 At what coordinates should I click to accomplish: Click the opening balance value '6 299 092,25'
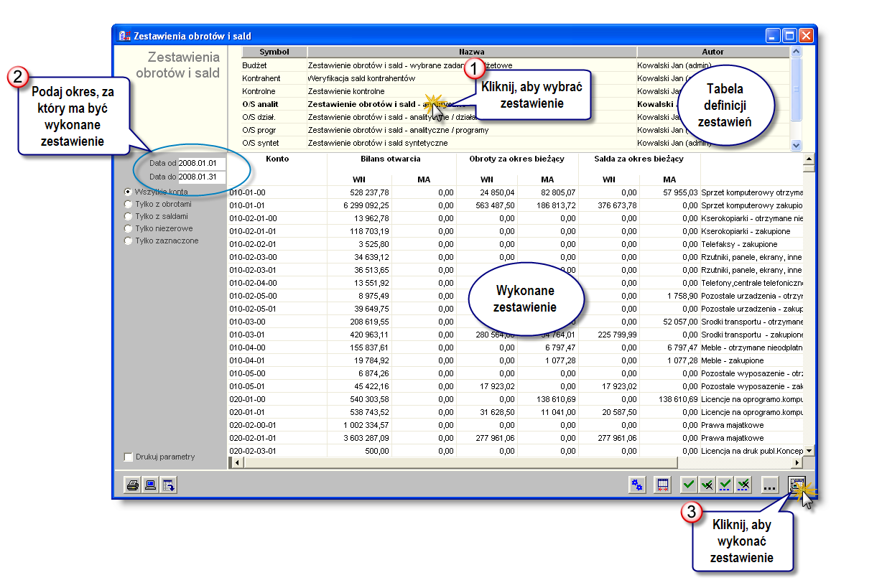(366, 205)
